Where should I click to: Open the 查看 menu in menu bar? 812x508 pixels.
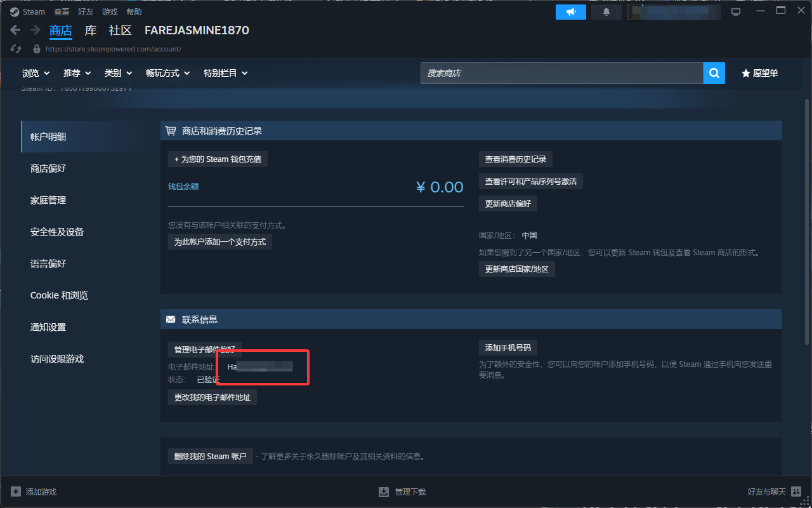(x=62, y=12)
